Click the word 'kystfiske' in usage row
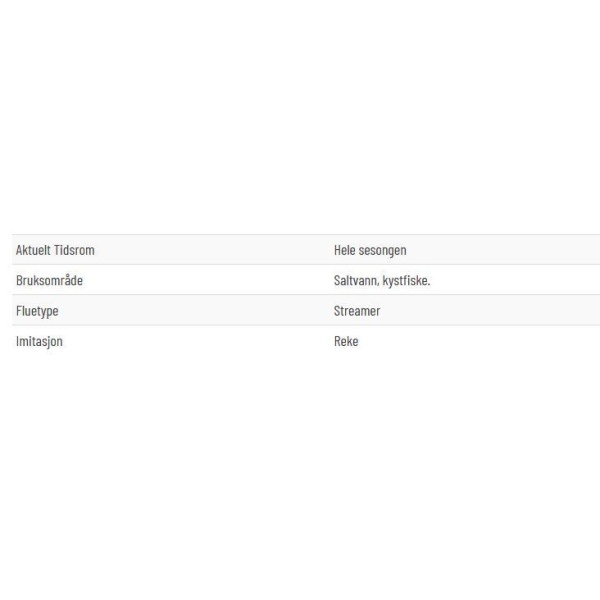600x600 pixels. click(x=406, y=281)
